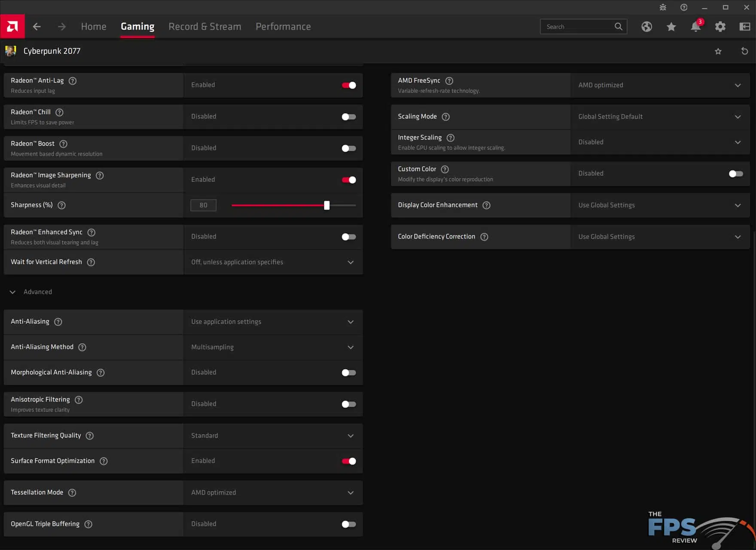756x550 pixels.
Task: Open help for Color Deficiency Correction
Action: point(484,237)
